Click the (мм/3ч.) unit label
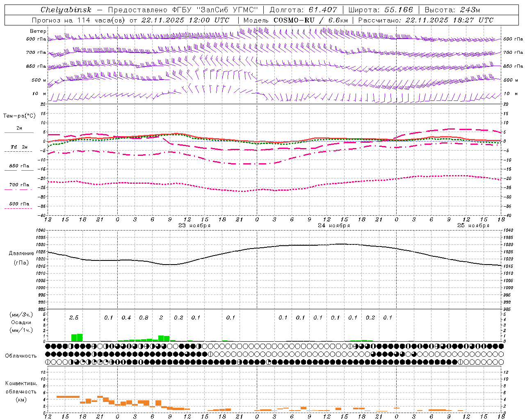This screenshot has width=525, height=420. point(21,315)
